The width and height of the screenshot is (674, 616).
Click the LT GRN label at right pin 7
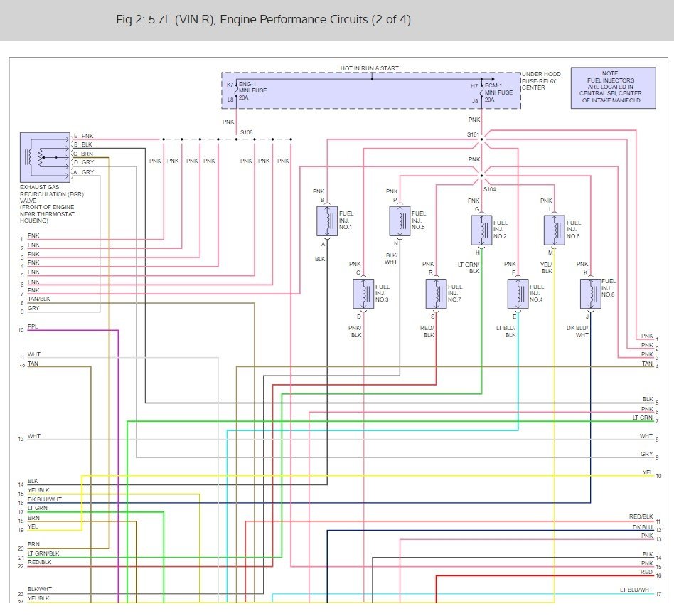(642, 418)
